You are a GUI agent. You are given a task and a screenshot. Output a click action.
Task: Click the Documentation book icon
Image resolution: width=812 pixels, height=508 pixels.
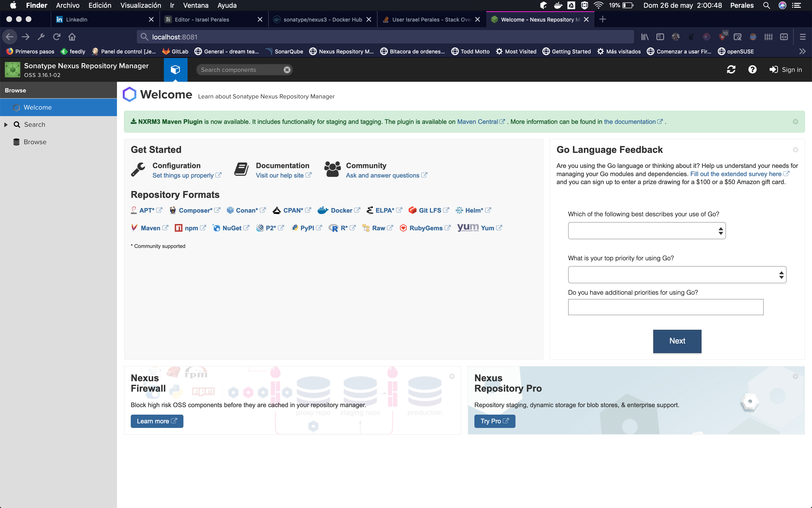pos(241,169)
